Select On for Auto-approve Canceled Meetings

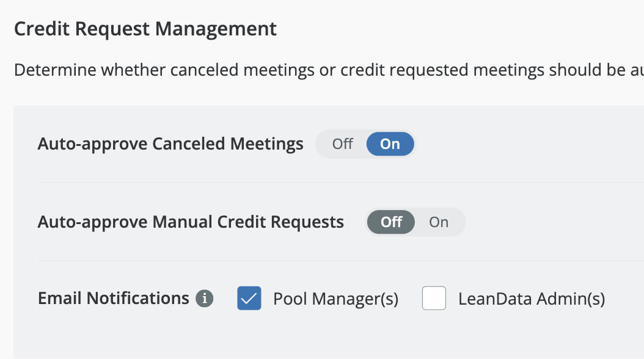[x=390, y=144]
